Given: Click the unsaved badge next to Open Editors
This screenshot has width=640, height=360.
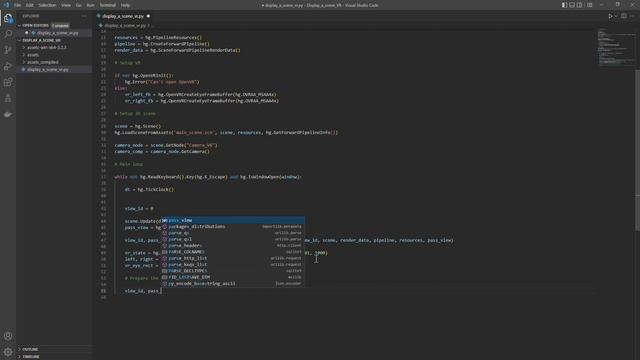Looking at the screenshot, I should (x=60, y=25).
